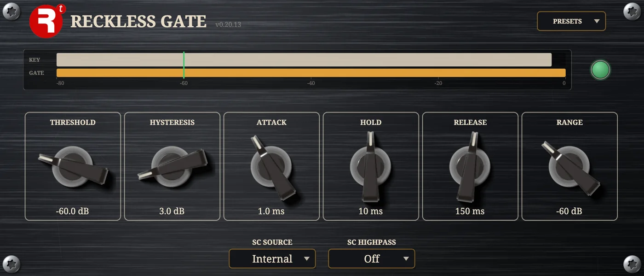
Task: Open the SC Source Internal dropdown
Action: (272, 258)
